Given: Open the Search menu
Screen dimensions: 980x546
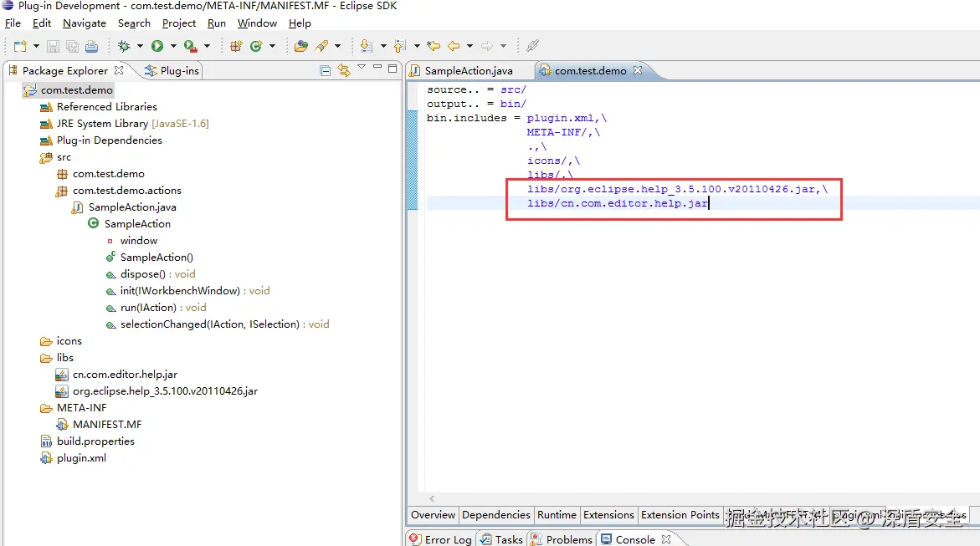Looking at the screenshot, I should [135, 23].
